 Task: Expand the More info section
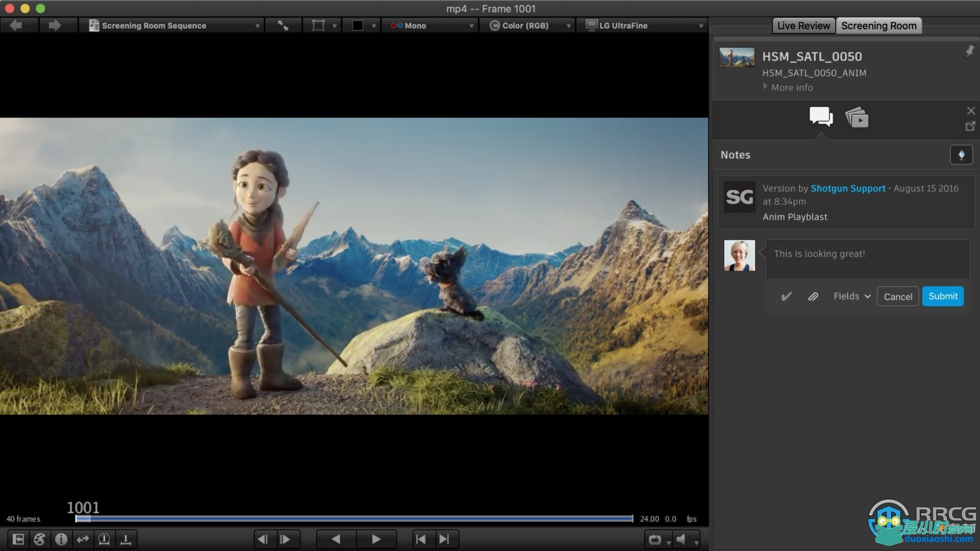(x=788, y=87)
